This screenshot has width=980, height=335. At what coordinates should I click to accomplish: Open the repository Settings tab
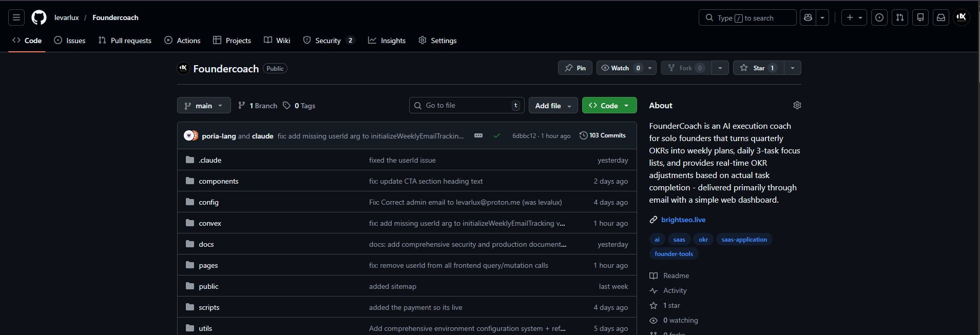click(437, 41)
